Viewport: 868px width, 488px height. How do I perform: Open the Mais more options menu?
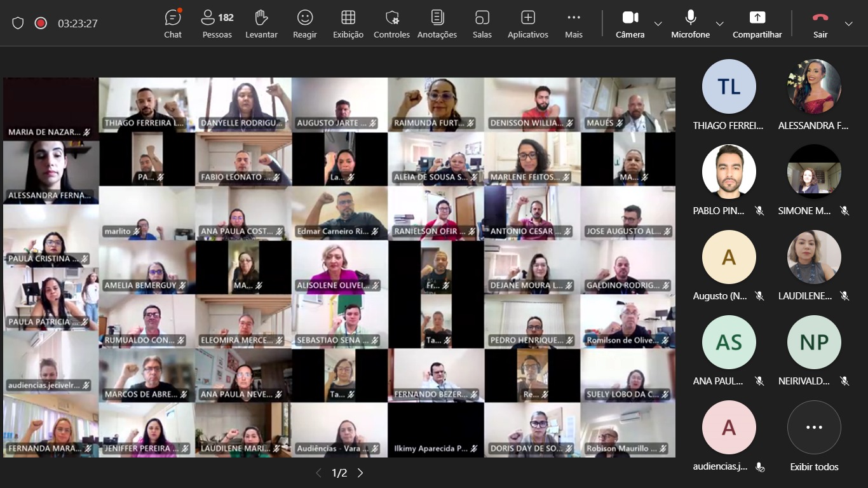coord(574,24)
